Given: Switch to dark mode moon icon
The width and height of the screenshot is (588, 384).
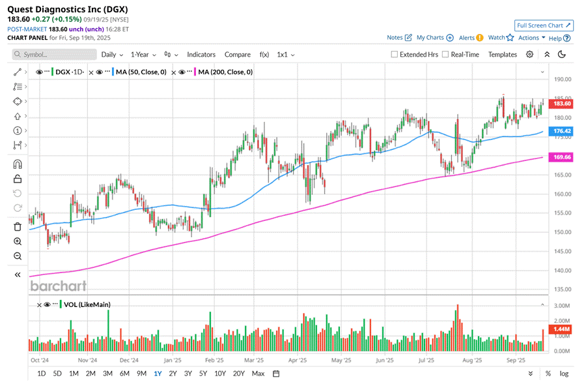Looking at the screenshot, I should [x=562, y=55].
